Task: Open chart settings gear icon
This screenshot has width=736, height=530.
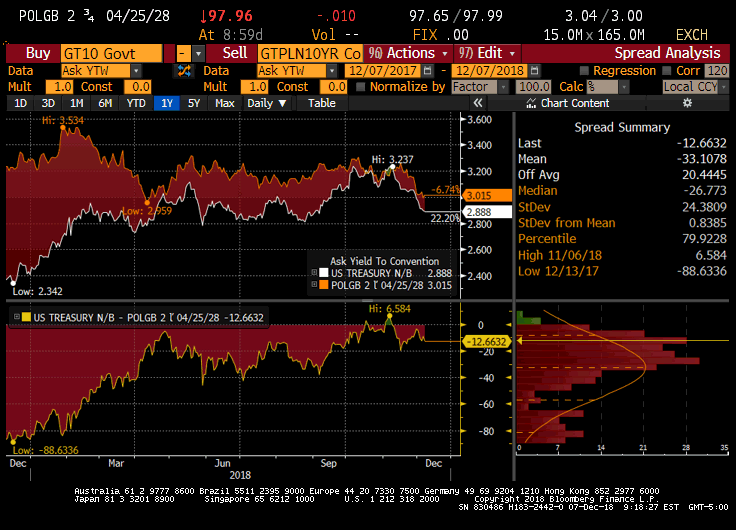Action: pyautogui.click(x=687, y=103)
